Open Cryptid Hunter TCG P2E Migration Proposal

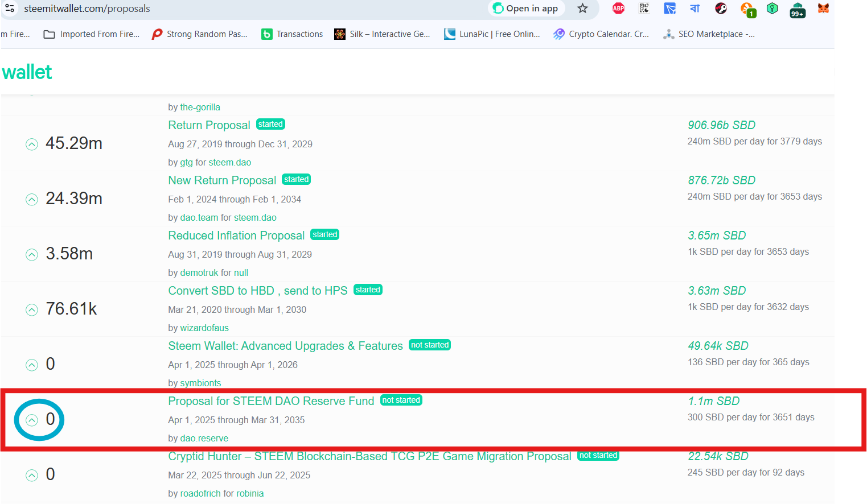point(369,456)
